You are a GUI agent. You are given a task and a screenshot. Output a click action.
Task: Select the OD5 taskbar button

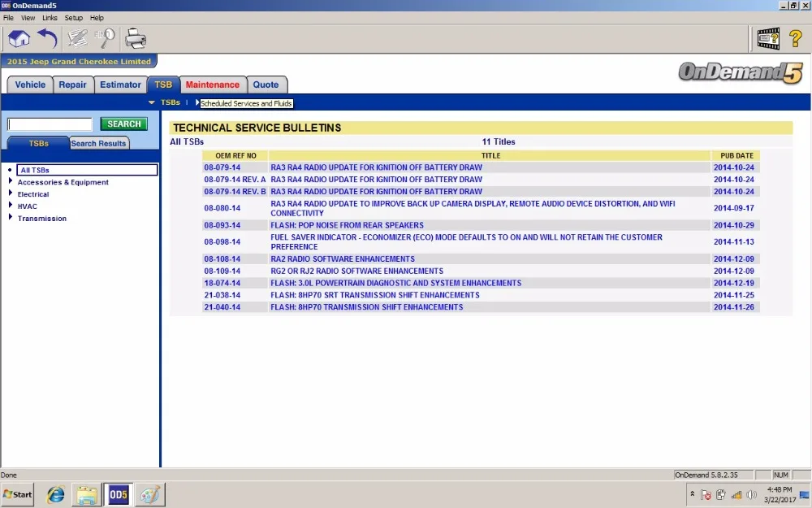pyautogui.click(x=118, y=494)
